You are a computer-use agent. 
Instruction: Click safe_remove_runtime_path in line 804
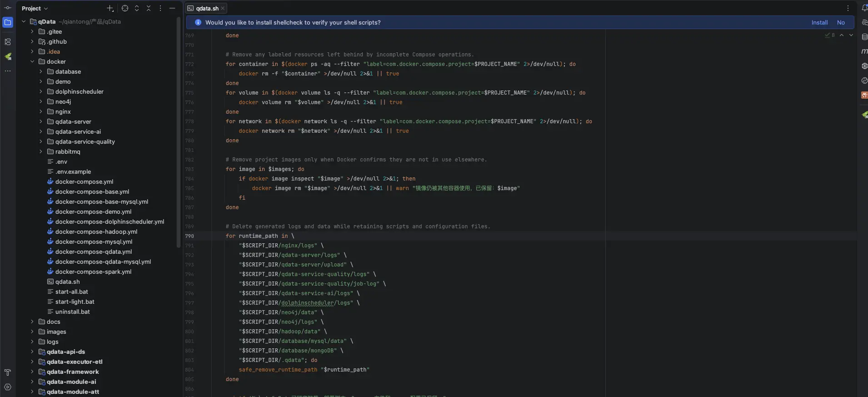pos(278,370)
